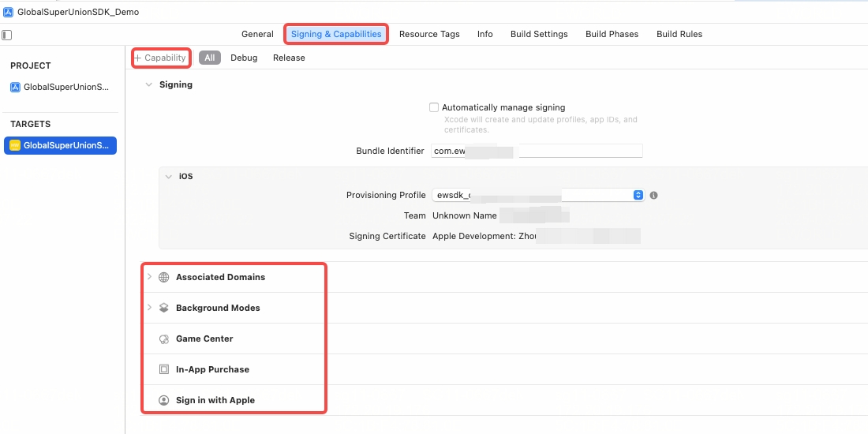Open the Provisioning Profile dropdown
Screen dimensions: 868x434
click(537, 195)
